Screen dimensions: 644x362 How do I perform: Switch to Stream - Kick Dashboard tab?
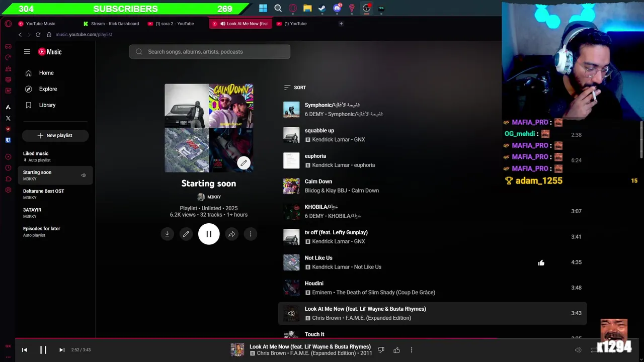coord(111,24)
